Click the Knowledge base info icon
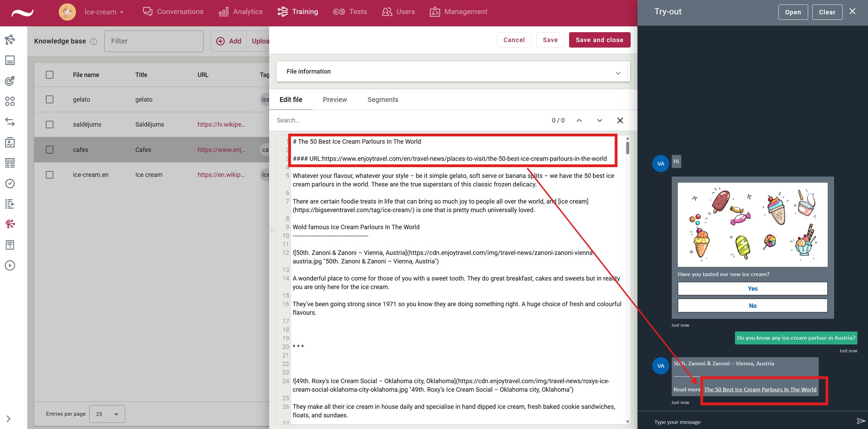Image resolution: width=868 pixels, height=429 pixels. pos(94,41)
